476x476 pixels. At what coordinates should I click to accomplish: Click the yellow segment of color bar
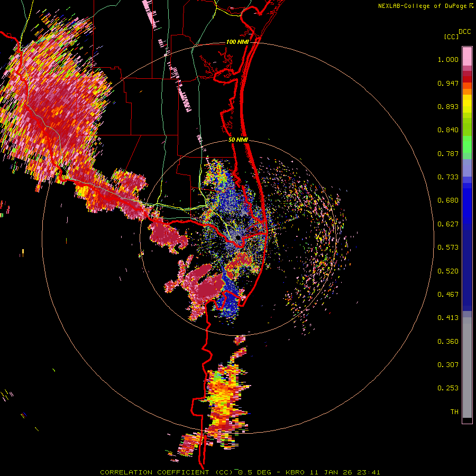(x=467, y=103)
